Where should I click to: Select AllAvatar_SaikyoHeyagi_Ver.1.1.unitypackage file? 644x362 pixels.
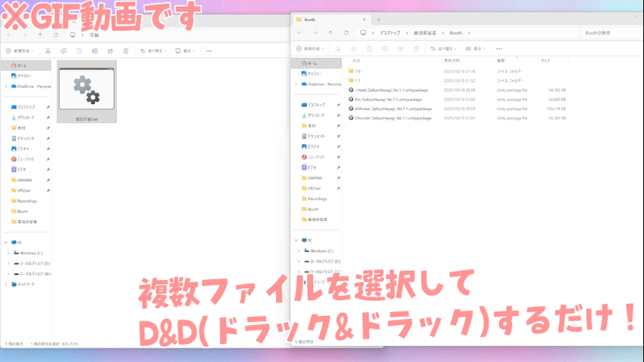coord(393,109)
